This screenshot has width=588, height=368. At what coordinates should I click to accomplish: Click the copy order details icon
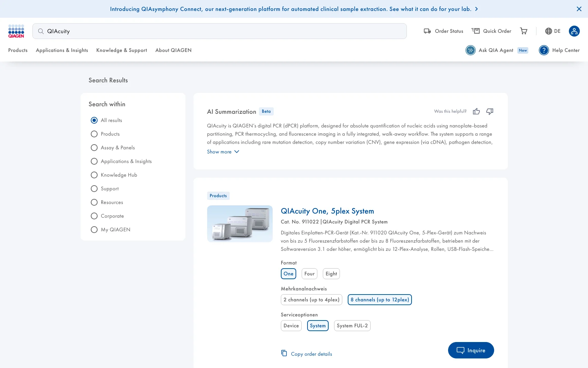(x=284, y=353)
